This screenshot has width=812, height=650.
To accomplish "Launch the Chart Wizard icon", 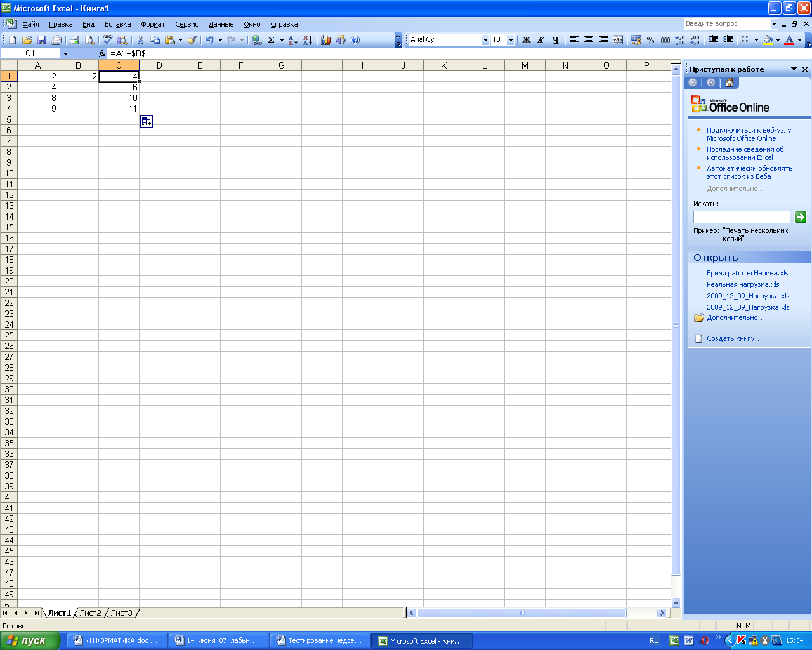I will tap(326, 40).
